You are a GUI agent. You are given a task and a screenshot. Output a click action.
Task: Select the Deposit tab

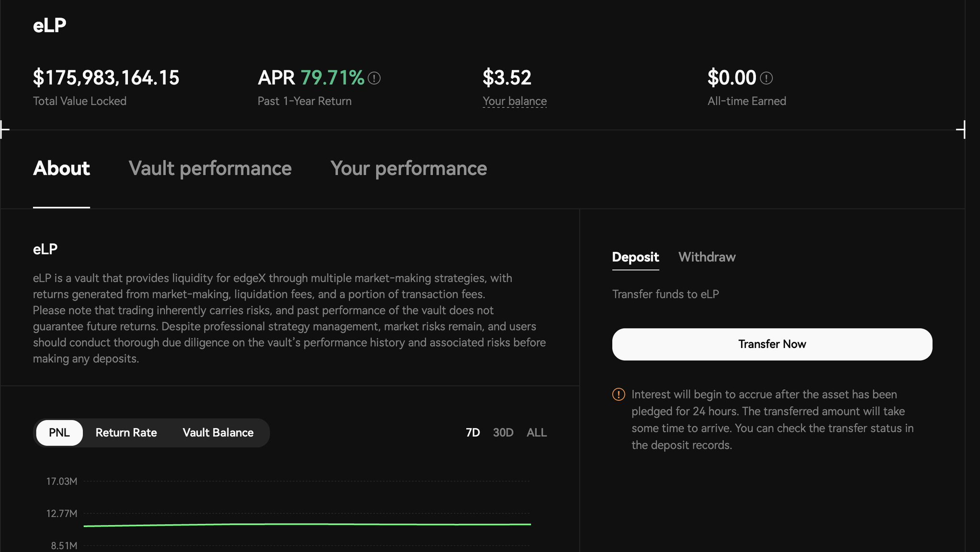635,257
